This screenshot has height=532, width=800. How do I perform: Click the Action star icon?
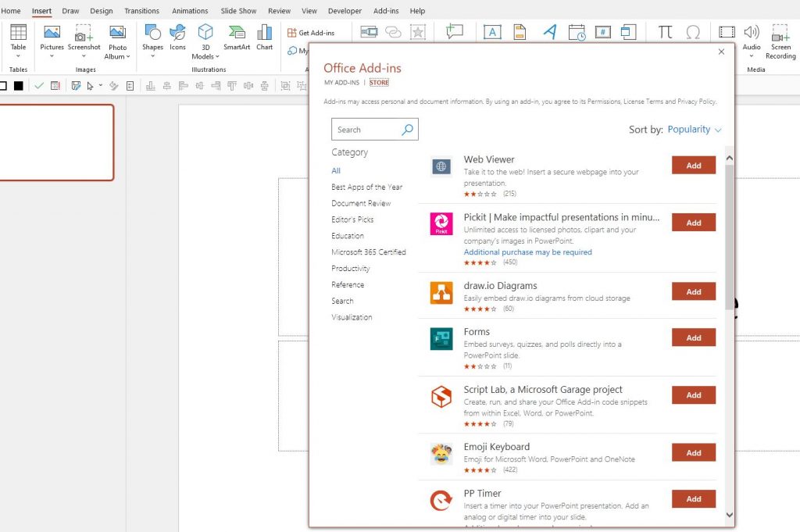pyautogui.click(x=418, y=32)
